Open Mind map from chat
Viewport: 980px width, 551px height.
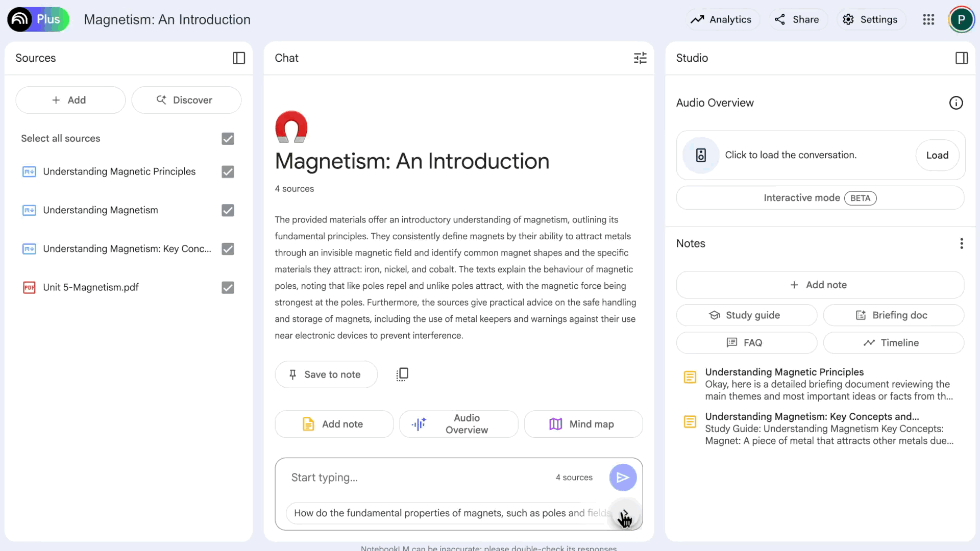click(x=583, y=424)
